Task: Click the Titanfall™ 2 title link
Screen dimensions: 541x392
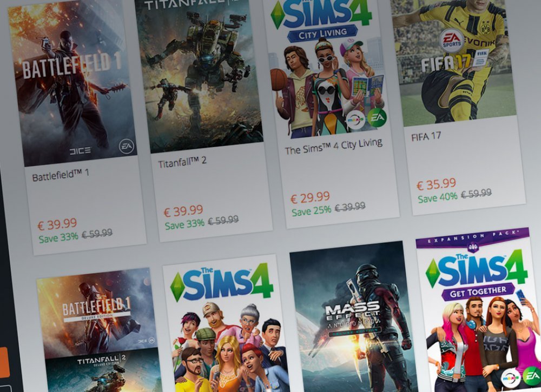Action: point(182,162)
